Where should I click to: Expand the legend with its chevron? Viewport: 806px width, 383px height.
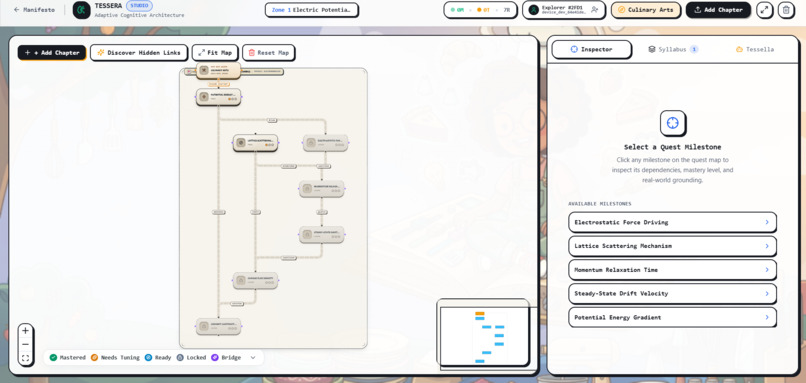[253, 357]
